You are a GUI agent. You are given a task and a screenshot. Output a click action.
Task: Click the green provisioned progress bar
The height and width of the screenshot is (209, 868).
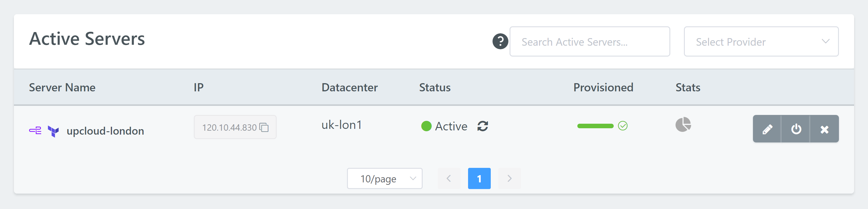[x=595, y=126]
